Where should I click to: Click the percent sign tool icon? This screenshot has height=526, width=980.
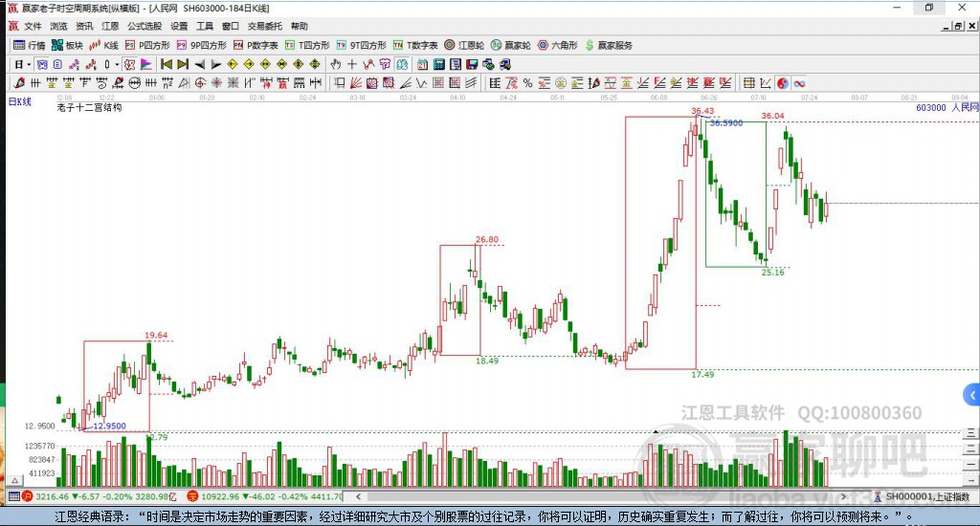(x=527, y=82)
